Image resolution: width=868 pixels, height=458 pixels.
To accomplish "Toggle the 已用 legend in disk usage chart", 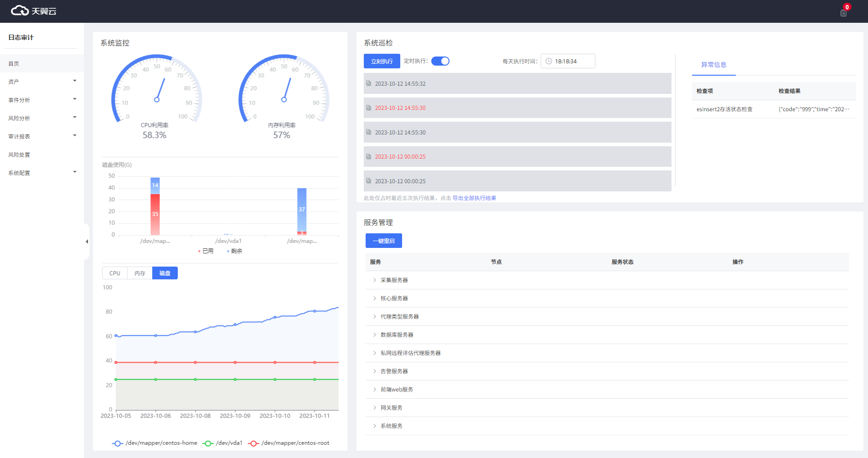I will [206, 251].
